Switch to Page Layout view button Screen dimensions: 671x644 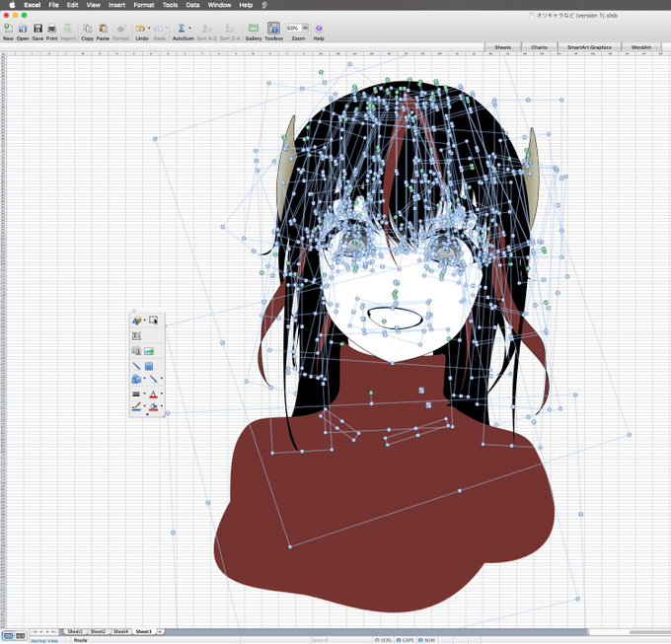20,636
